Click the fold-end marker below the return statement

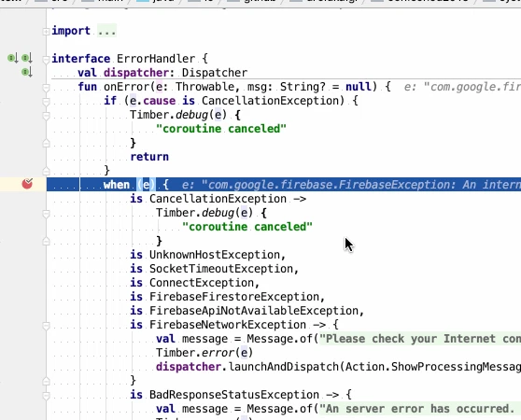click(x=46, y=172)
